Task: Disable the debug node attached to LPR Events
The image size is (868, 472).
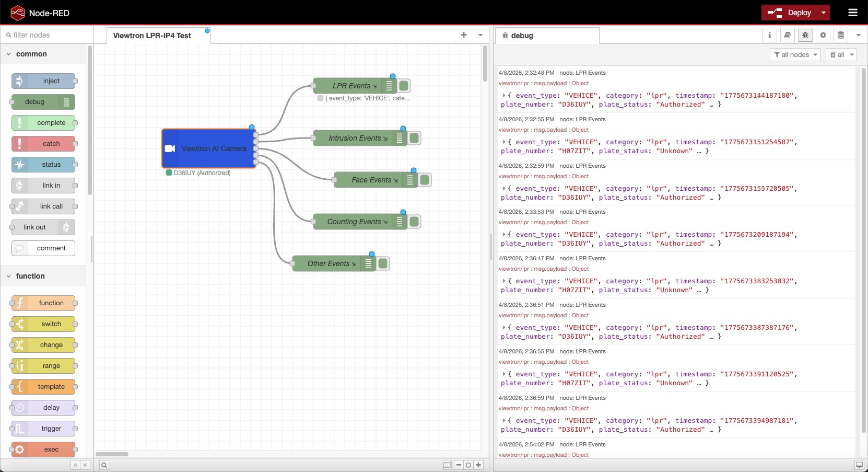Action: tap(405, 85)
